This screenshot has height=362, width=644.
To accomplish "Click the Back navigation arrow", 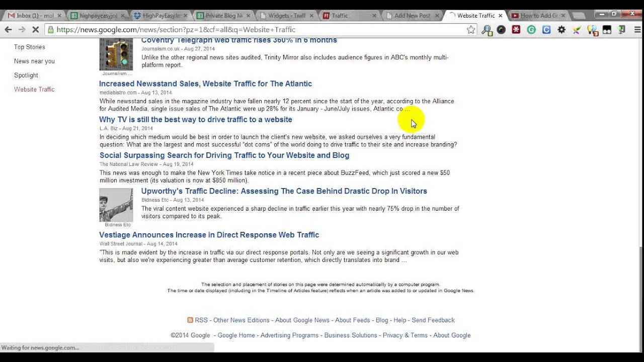I will [8, 30].
